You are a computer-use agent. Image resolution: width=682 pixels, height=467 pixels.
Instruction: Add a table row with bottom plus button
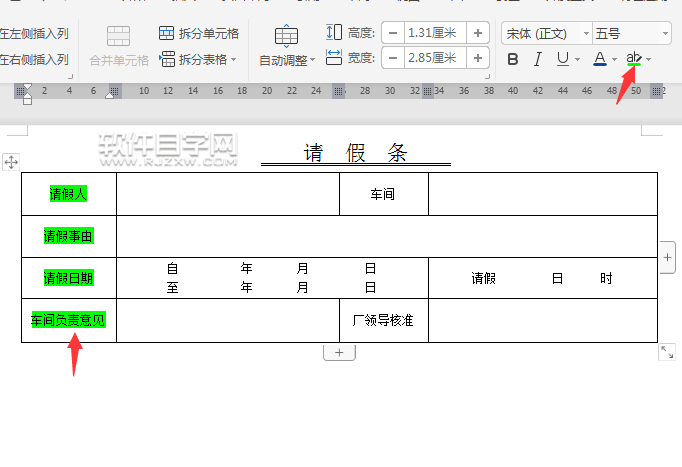(x=339, y=352)
